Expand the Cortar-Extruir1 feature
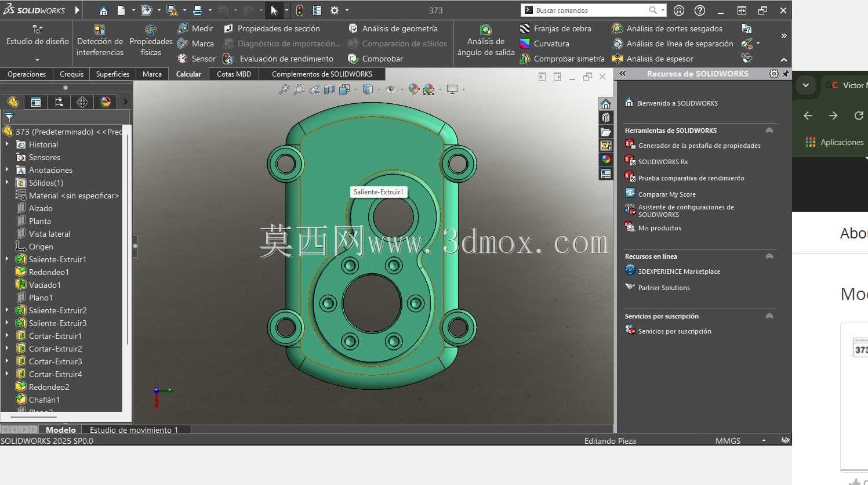 tap(7, 336)
